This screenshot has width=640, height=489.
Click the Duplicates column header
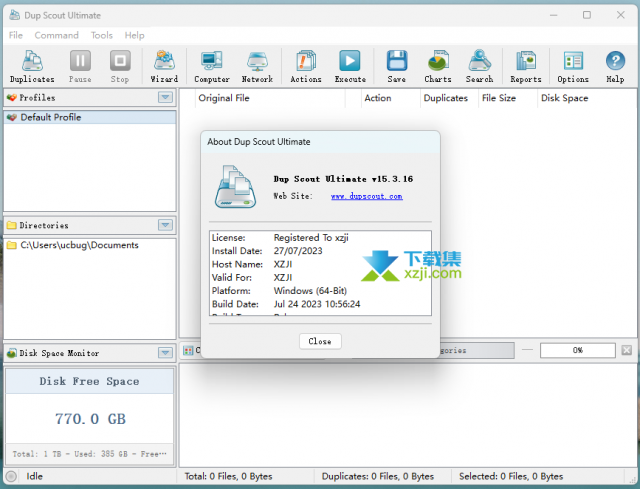[x=449, y=98]
